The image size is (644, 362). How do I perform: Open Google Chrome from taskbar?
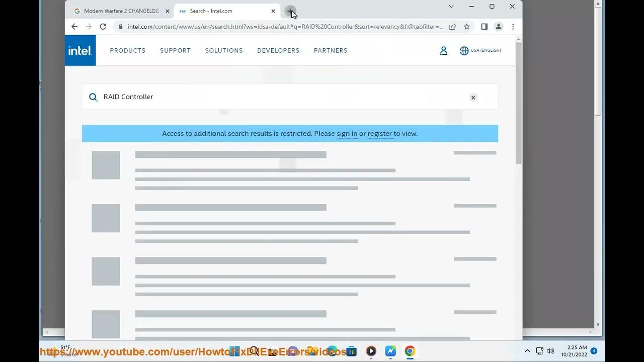(410, 351)
